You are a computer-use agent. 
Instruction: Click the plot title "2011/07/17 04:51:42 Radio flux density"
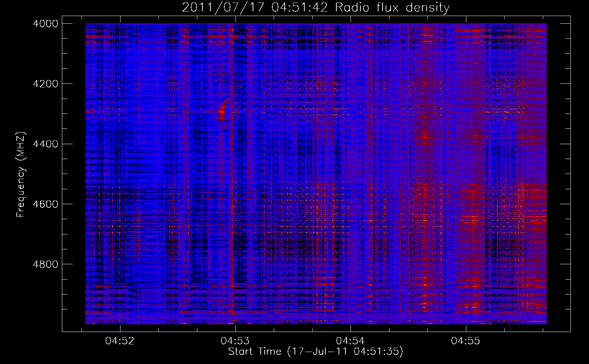click(x=316, y=7)
